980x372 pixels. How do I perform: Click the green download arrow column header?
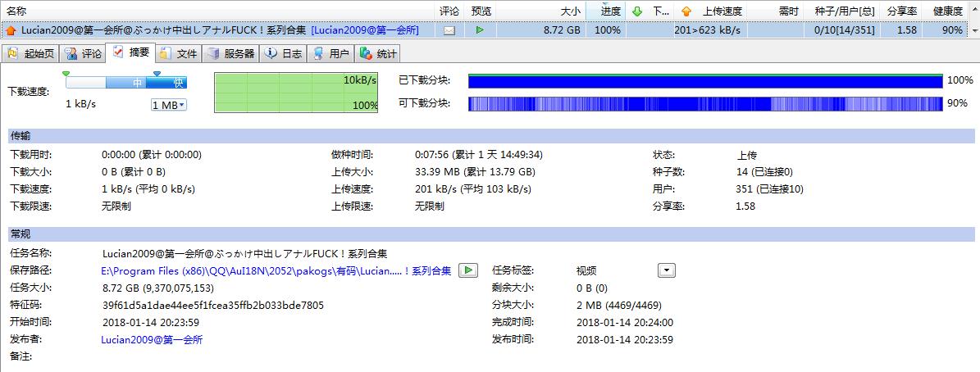coord(636,11)
